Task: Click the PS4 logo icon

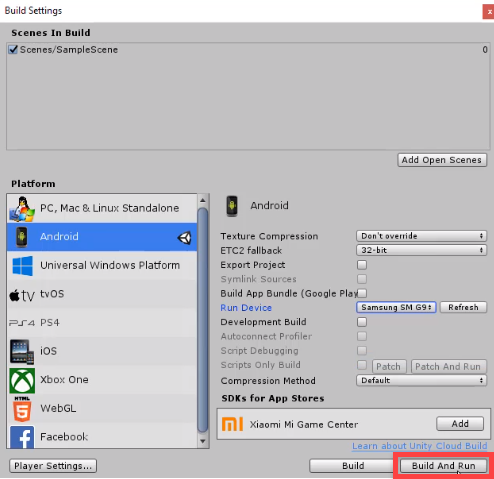Action: point(22,323)
